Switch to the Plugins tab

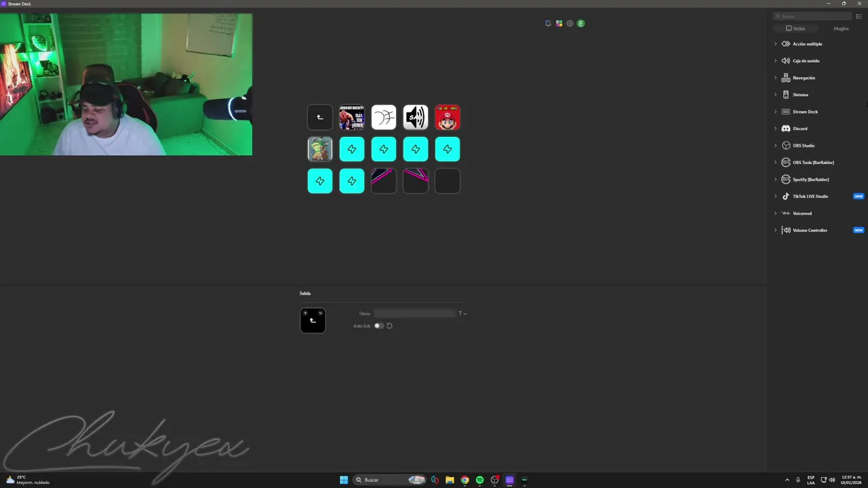coord(841,28)
